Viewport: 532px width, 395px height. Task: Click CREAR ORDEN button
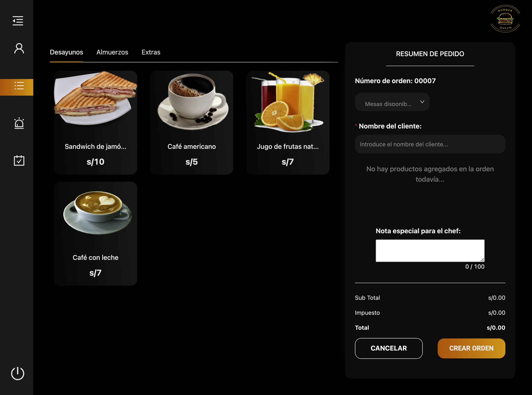(x=472, y=348)
